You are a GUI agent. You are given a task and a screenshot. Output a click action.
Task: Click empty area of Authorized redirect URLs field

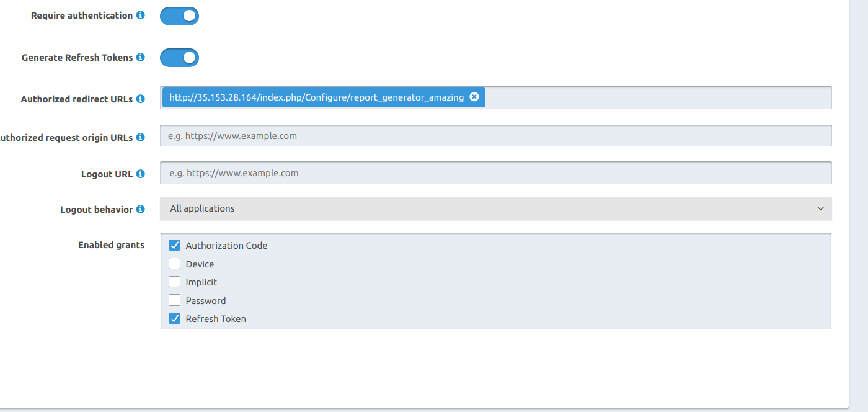click(x=657, y=97)
